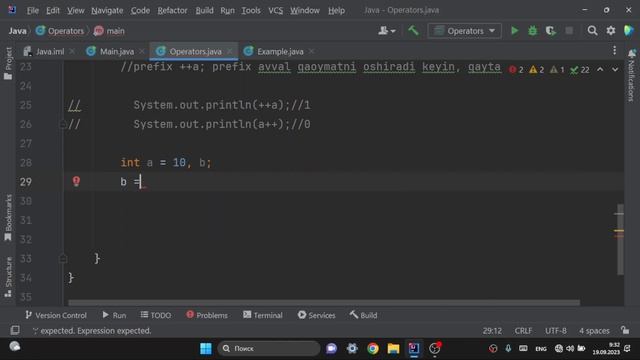Open the VCS menu

coord(276,11)
